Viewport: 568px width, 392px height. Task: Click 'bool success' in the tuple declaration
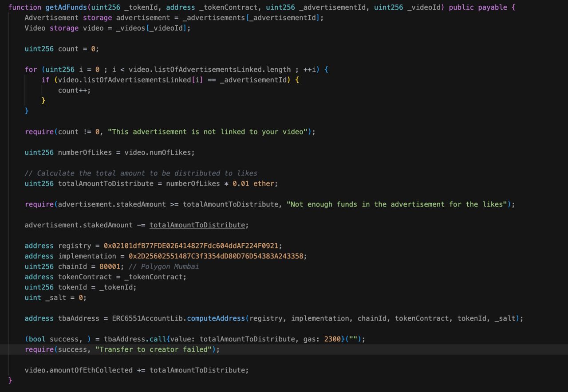[x=54, y=339]
